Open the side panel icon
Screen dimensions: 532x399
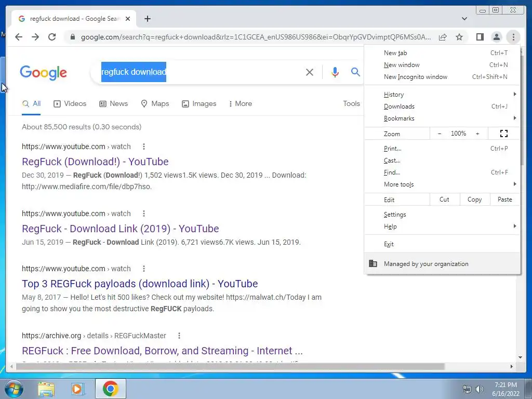click(x=480, y=37)
